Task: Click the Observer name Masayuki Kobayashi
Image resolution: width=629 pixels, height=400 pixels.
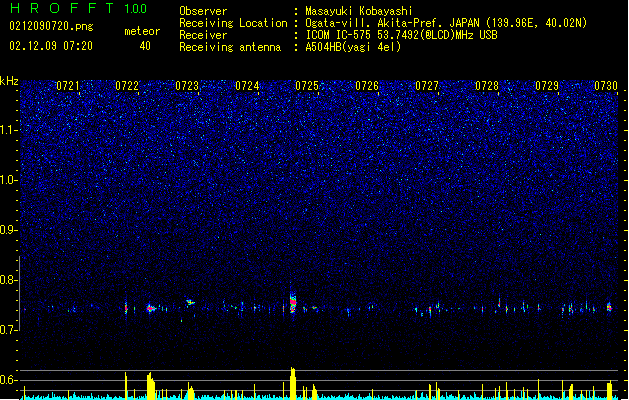Action: [x=359, y=11]
